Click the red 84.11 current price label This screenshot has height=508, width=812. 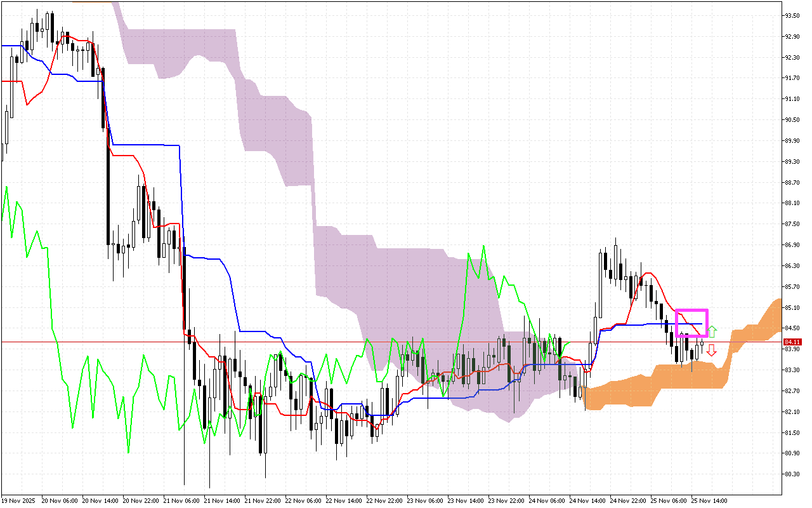[793, 342]
